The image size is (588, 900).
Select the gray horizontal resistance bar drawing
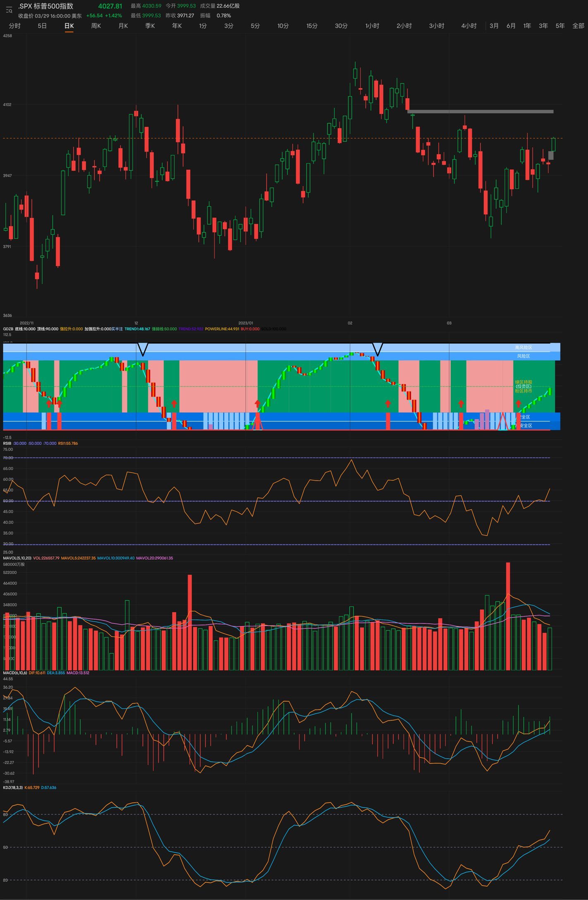click(480, 111)
